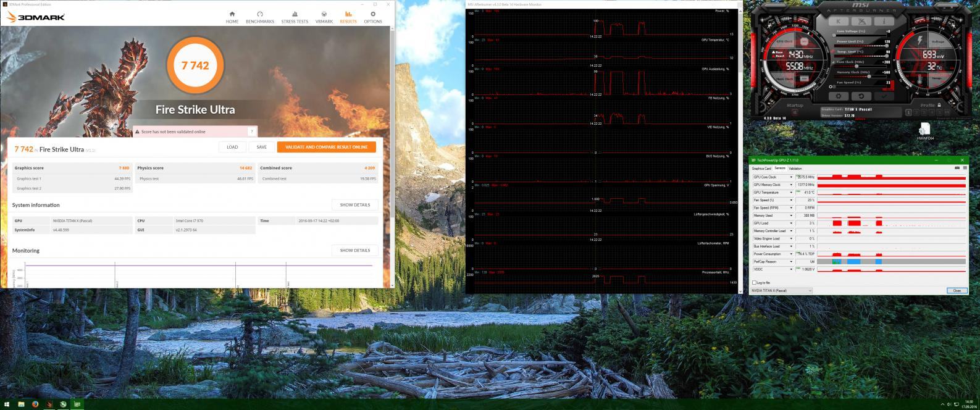This screenshot has height=410, width=980.
Task: Show details for System information
Action: [355, 205]
